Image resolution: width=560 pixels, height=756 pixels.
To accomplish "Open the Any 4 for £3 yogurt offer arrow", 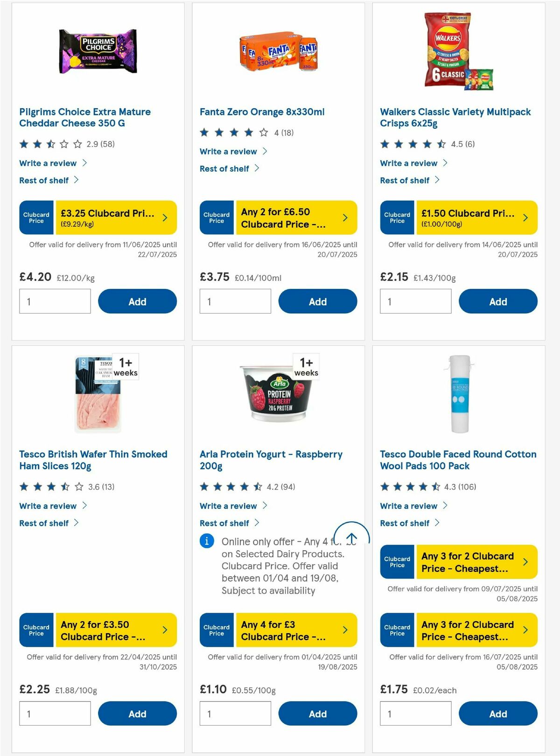I will (345, 630).
